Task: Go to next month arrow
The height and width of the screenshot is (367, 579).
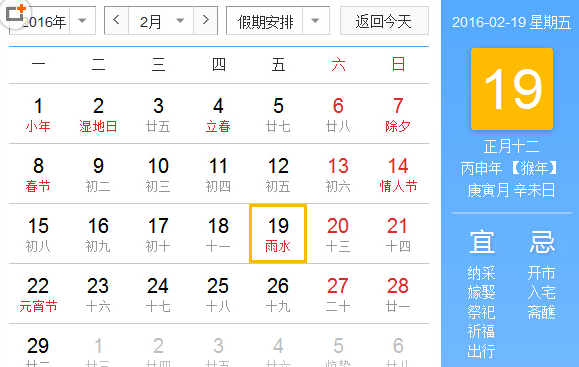Action: [206, 20]
